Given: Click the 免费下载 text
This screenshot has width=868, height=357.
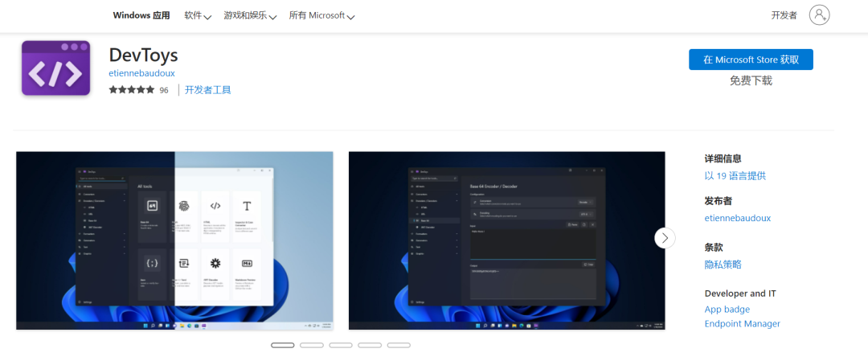Looking at the screenshot, I should point(751,81).
